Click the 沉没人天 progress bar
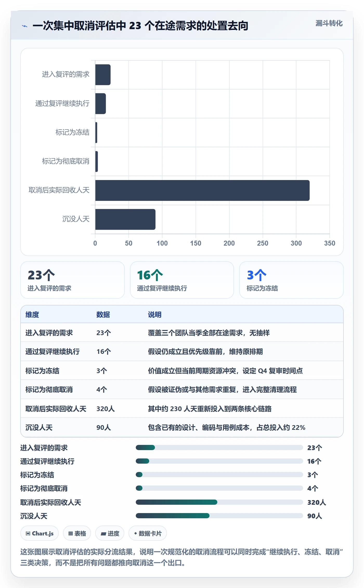 coord(219,516)
